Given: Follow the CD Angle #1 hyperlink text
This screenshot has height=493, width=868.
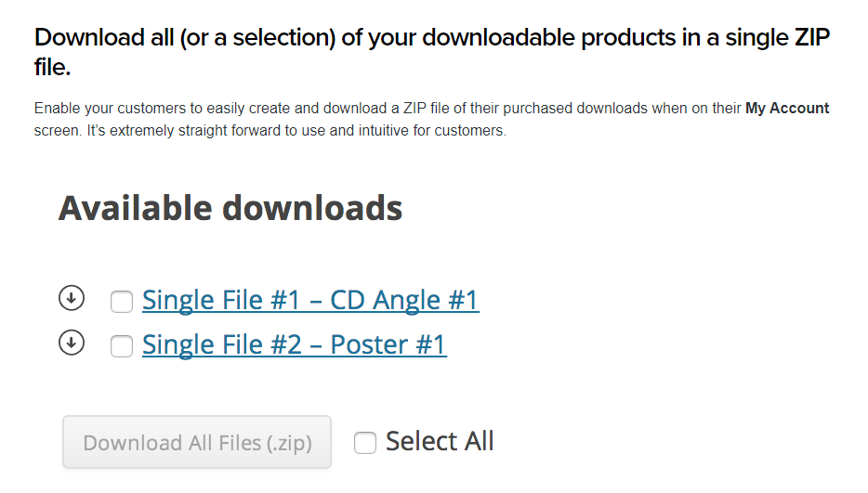Looking at the screenshot, I should pyautogui.click(x=310, y=301).
